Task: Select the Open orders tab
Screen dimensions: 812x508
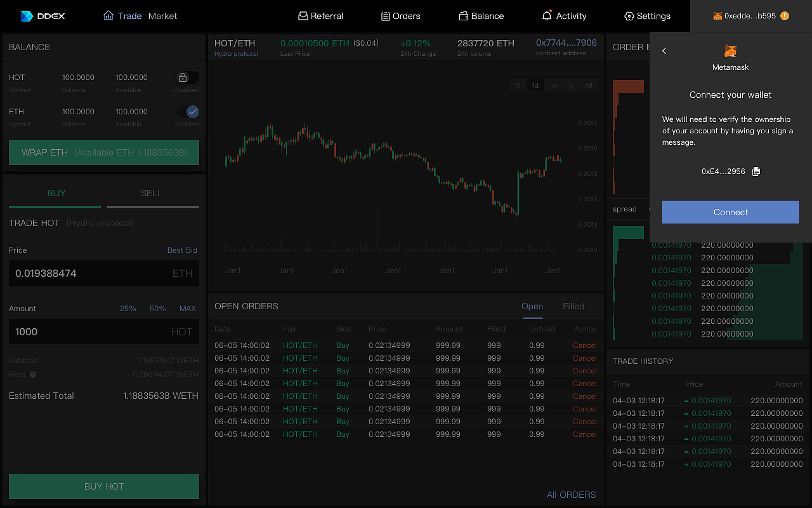Action: (x=532, y=306)
